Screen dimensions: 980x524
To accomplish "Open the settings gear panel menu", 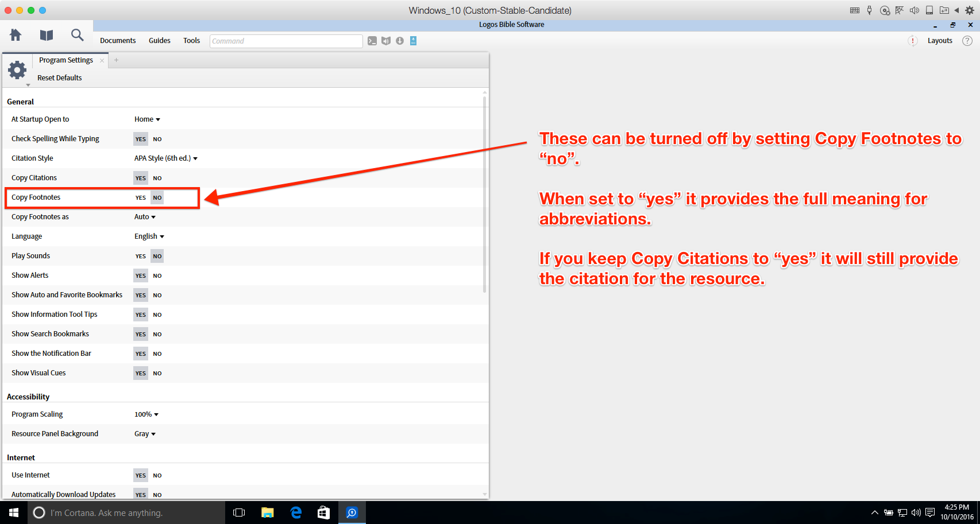I will point(17,71).
